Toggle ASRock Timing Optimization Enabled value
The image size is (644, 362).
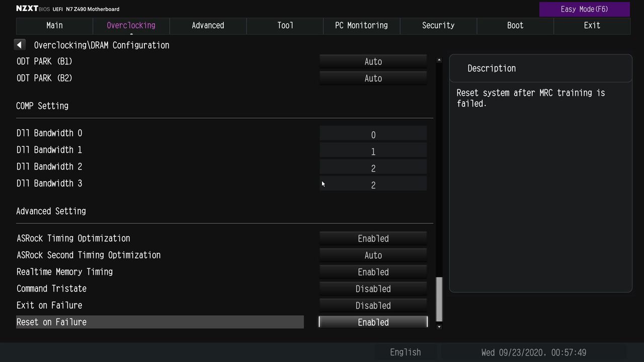coord(373,238)
